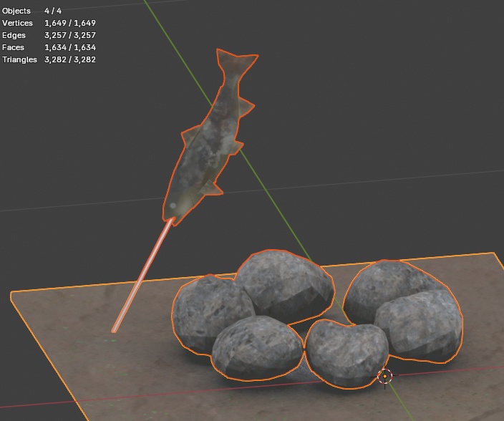Click the 'Faces' statistics label
The width and height of the screenshot is (504, 421).
click(13, 47)
